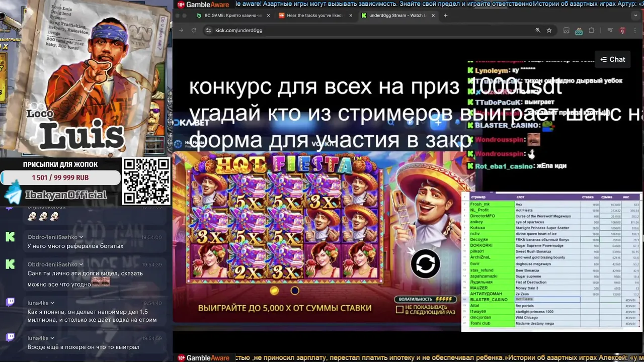This screenshot has width=644, height=362.
Task: Click Twitch icon beside 19:54:40 message
Action: tap(10, 302)
